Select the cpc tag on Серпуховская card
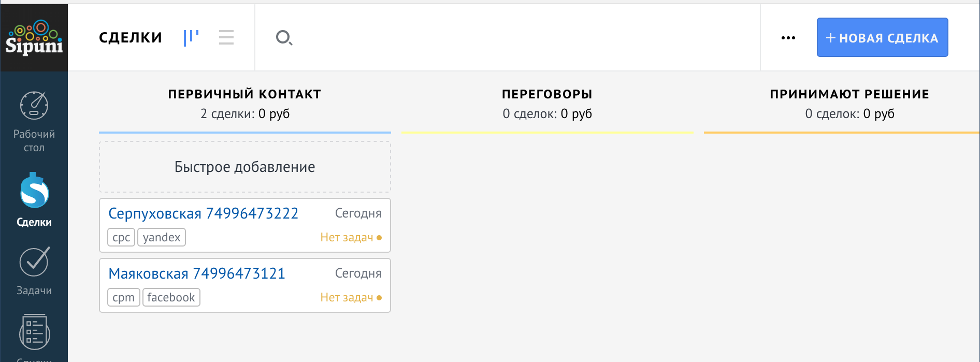 [x=121, y=237]
